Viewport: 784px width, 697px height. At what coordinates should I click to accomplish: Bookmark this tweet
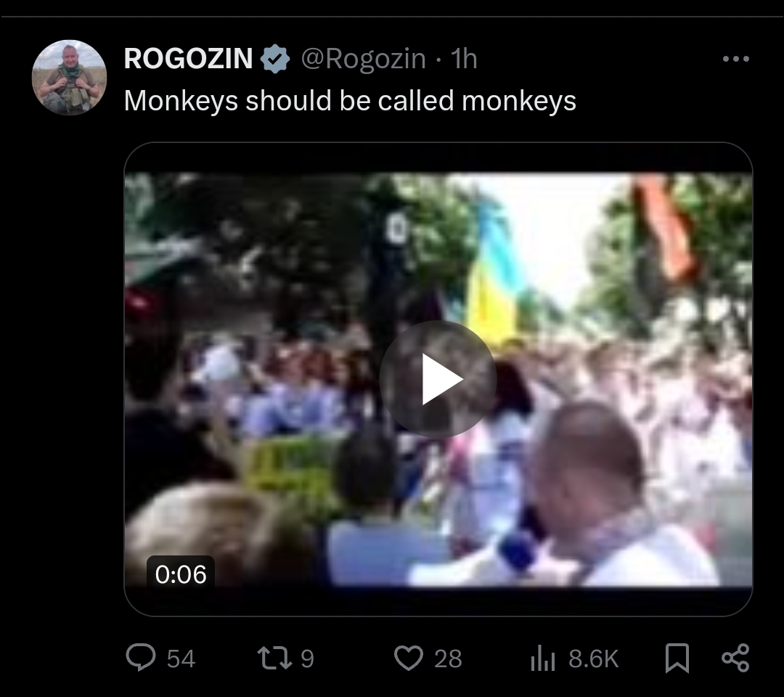[x=677, y=658]
